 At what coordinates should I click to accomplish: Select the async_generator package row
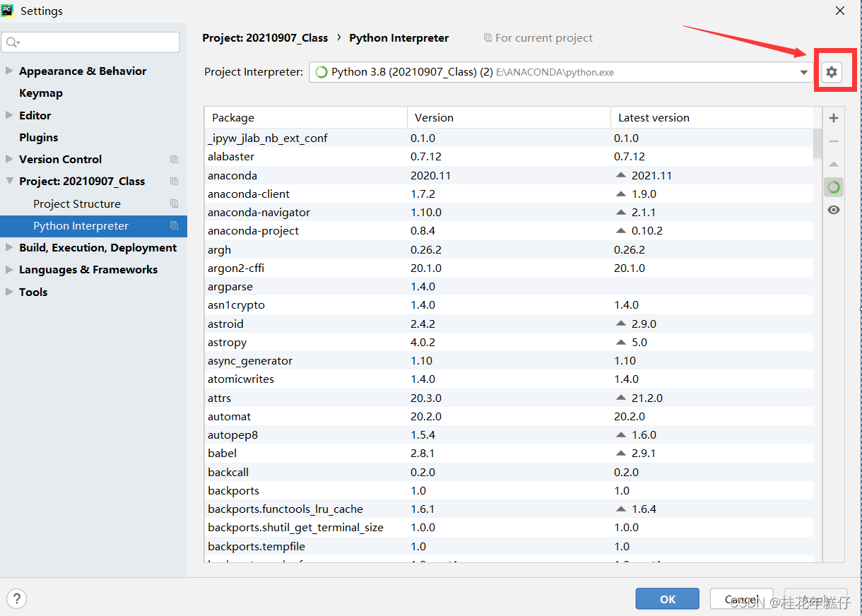(509, 360)
